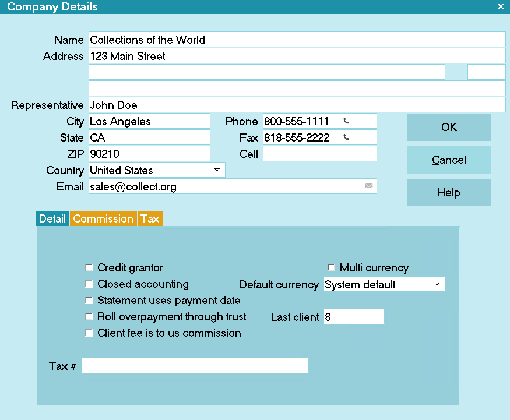Check Statement uses payment date

click(x=89, y=300)
